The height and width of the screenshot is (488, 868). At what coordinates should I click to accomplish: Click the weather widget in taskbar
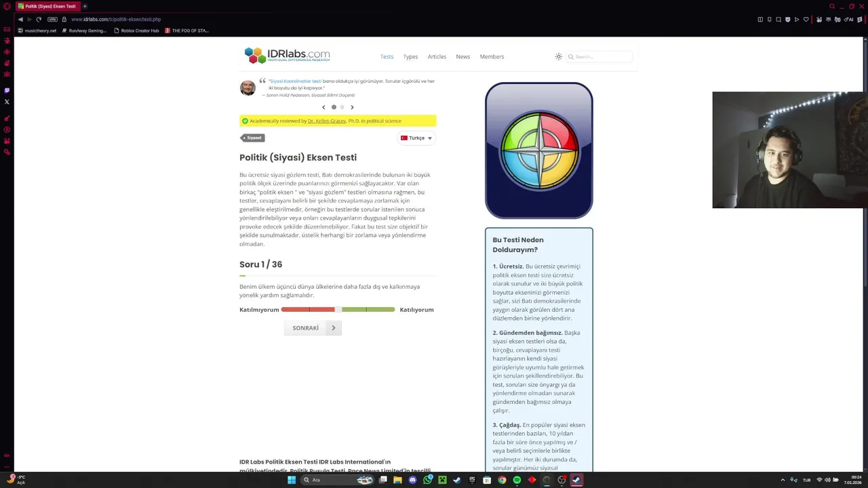[x=15, y=480]
